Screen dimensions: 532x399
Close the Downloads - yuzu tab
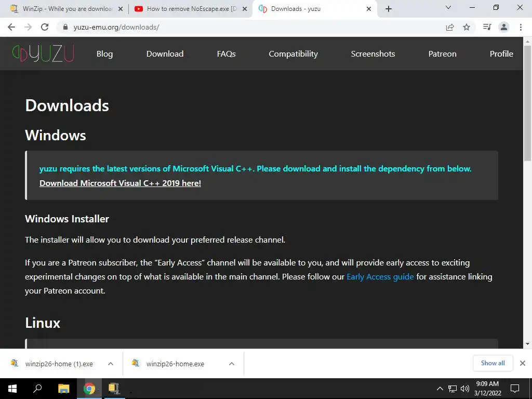click(369, 9)
